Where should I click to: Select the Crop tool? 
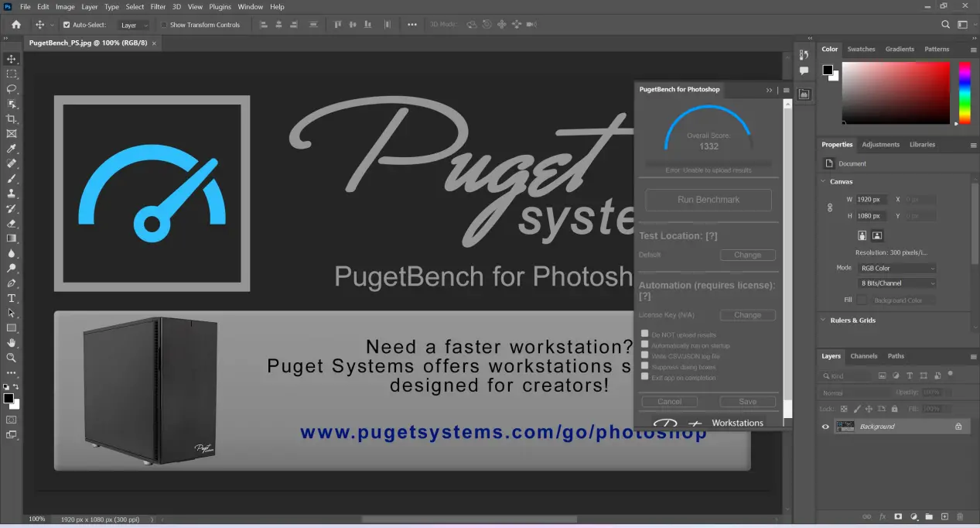[12, 118]
